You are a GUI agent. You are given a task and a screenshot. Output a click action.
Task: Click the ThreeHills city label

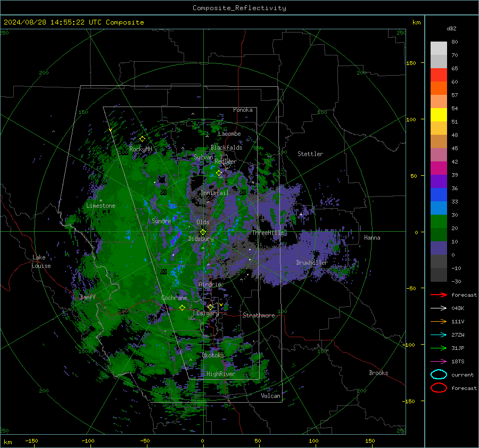click(268, 233)
